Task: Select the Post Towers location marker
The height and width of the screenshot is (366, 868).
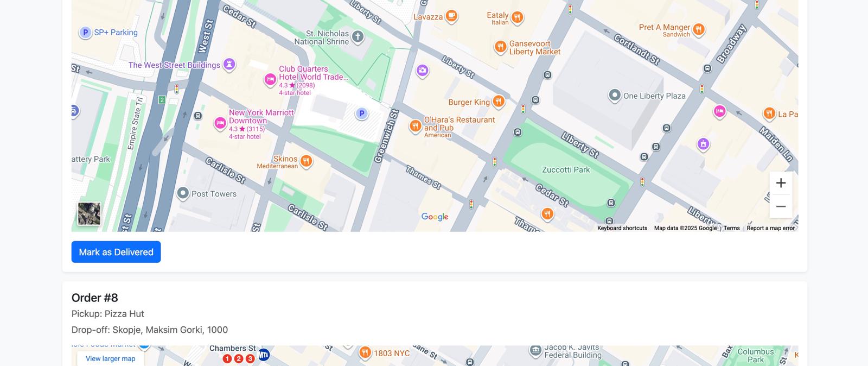Action: click(x=183, y=193)
